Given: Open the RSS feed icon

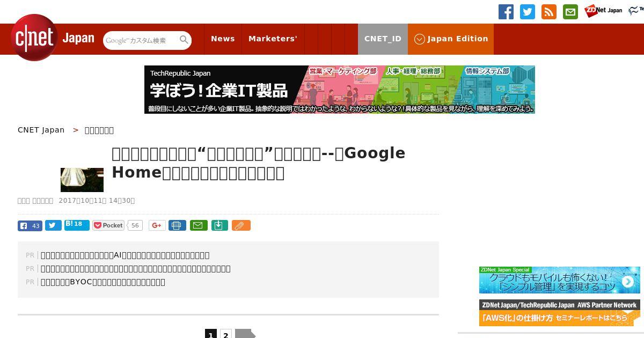Looking at the screenshot, I should tap(549, 12).
